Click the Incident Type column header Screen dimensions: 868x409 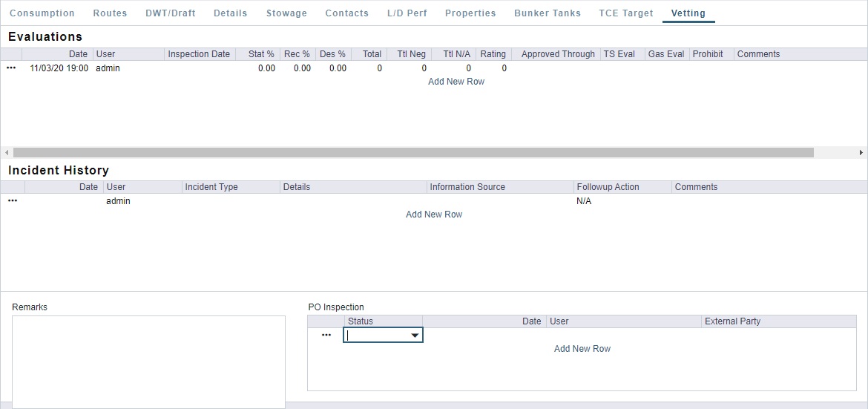click(x=211, y=187)
